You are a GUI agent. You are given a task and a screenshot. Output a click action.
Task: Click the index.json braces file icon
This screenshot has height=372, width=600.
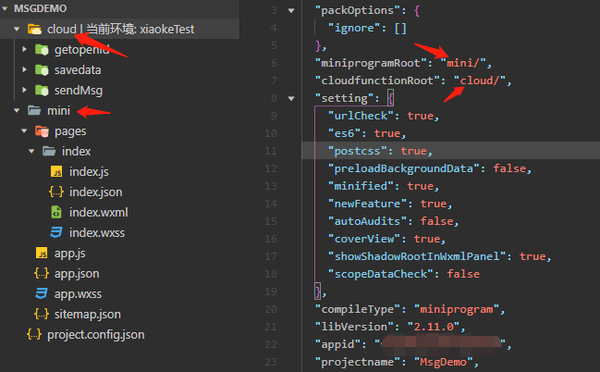[56, 192]
